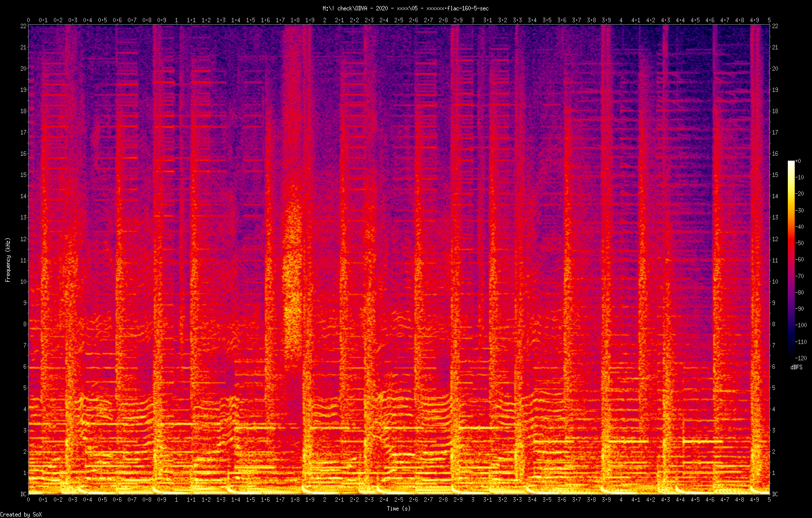This screenshot has height=518, width=812.
Task: Click the "3" second tick on the top time axis
Action: click(x=473, y=20)
